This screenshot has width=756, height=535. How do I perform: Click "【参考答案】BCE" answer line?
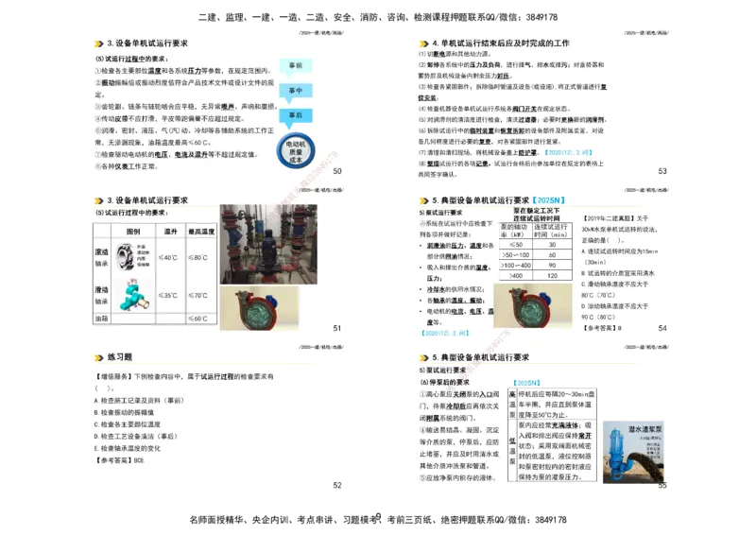coord(120,460)
